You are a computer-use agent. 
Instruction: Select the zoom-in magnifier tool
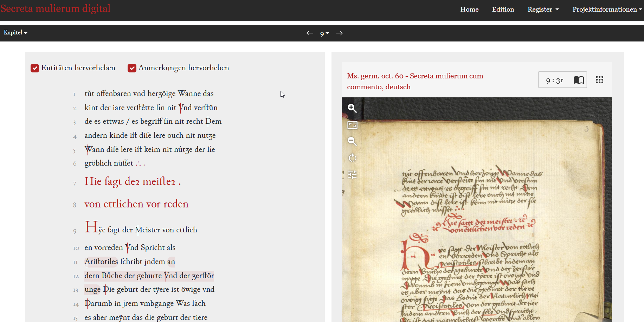(352, 109)
